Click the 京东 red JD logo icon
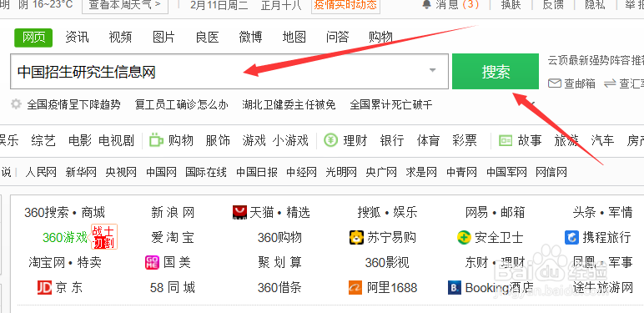Screen dimensions: 644x313 point(44,287)
